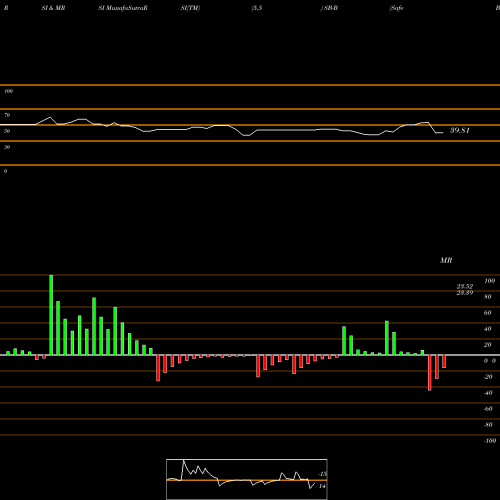
Task: Select the longest red MR bar
Action: 430,373
